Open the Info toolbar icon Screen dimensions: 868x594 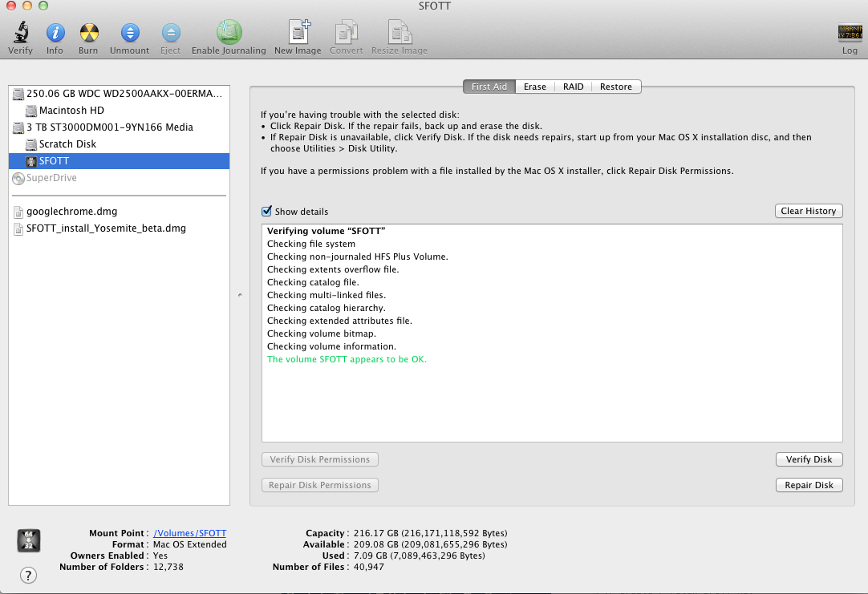coord(55,33)
